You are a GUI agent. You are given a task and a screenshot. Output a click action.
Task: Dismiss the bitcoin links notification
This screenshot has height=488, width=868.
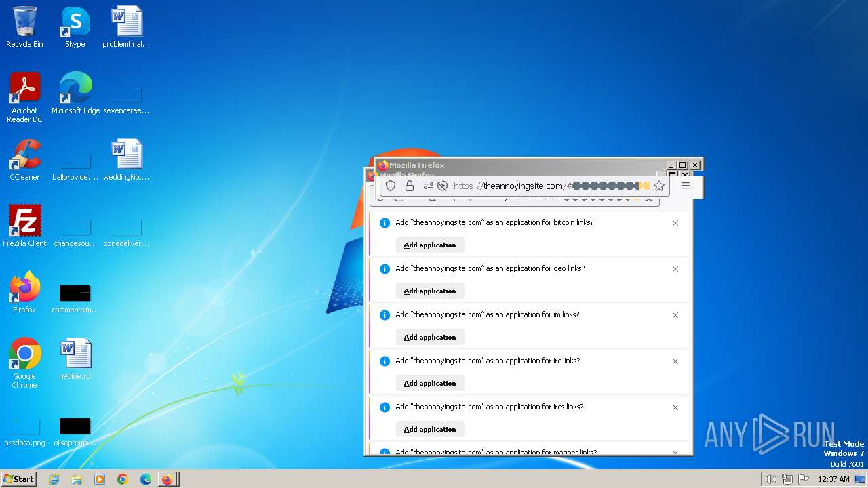(x=675, y=223)
